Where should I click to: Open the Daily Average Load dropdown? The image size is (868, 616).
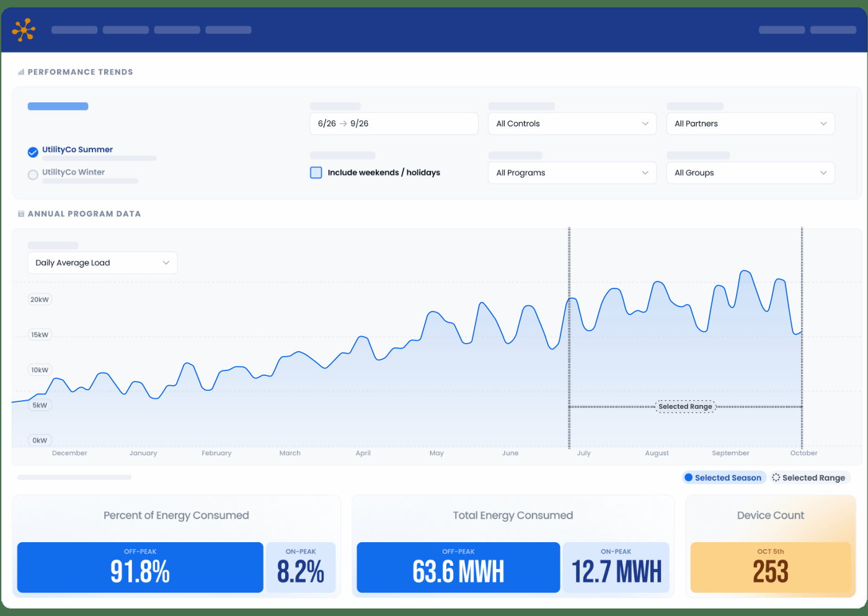(102, 262)
